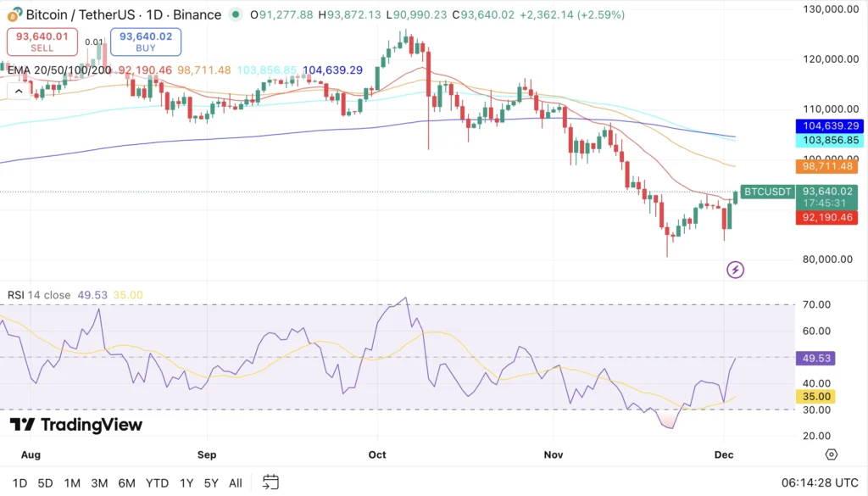Click the 130,000.00 price axis label

[831, 8]
